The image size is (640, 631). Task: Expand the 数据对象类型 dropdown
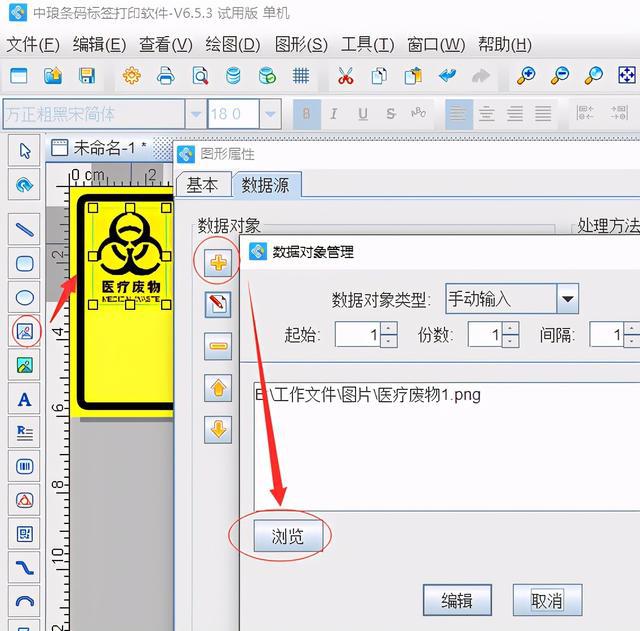pos(567,299)
